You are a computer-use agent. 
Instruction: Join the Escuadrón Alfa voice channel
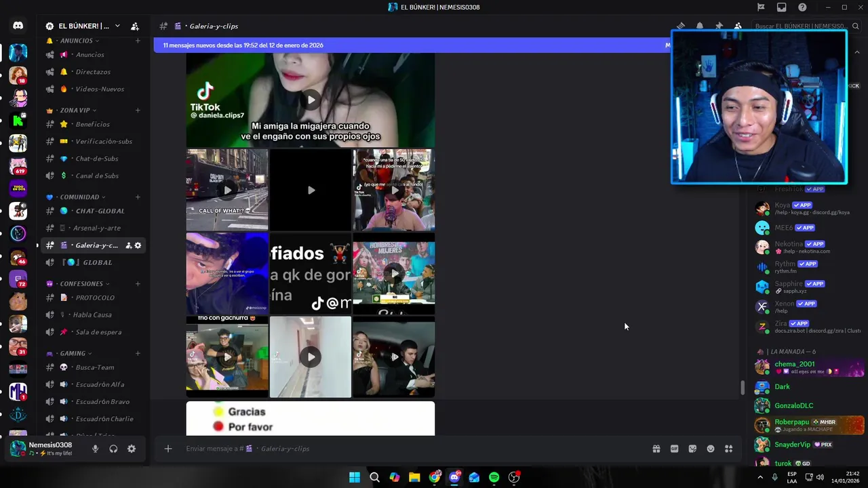coord(93,384)
